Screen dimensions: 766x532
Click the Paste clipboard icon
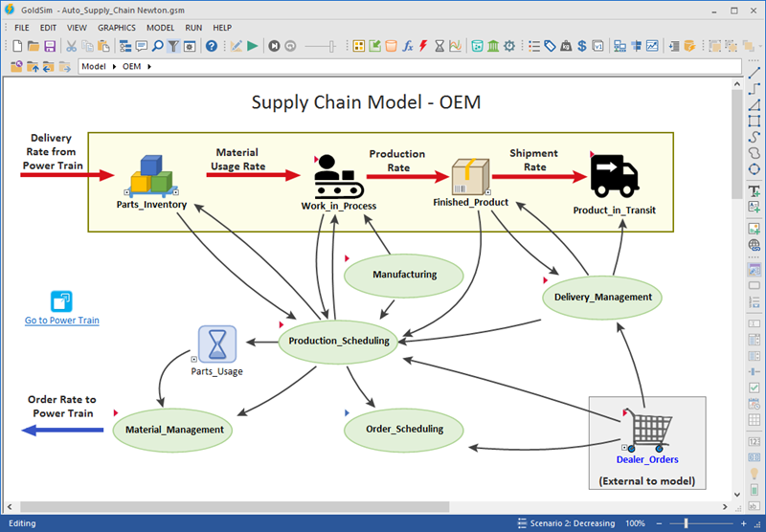[103, 46]
